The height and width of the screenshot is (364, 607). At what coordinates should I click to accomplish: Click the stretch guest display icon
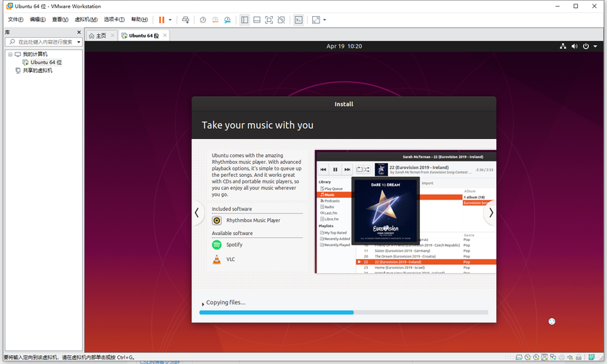[317, 20]
